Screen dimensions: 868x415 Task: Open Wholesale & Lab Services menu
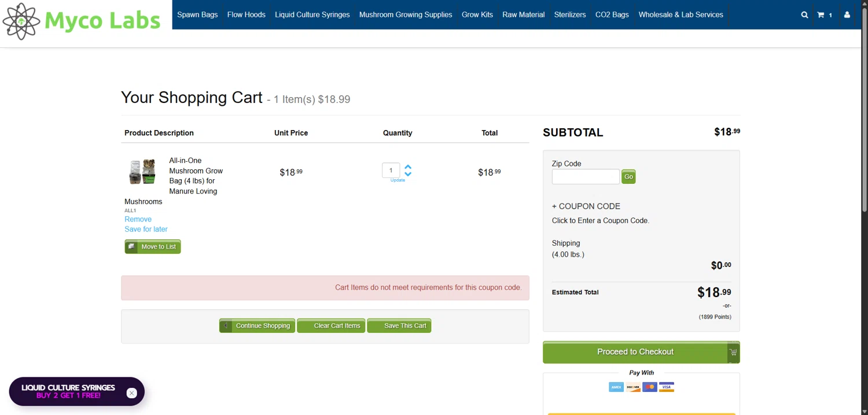pos(681,14)
